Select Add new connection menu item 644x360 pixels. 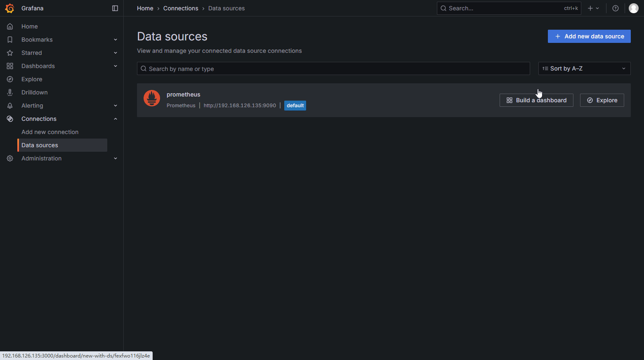pyautogui.click(x=50, y=132)
